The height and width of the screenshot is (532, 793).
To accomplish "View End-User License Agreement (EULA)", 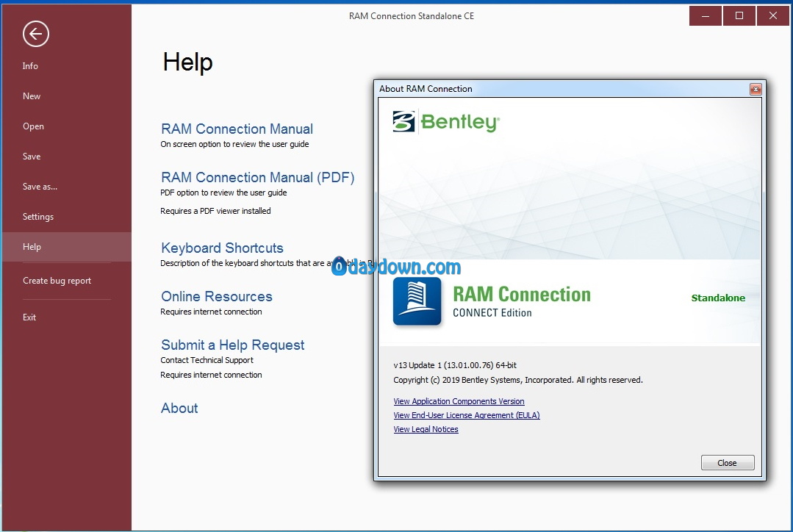I will (x=466, y=415).
